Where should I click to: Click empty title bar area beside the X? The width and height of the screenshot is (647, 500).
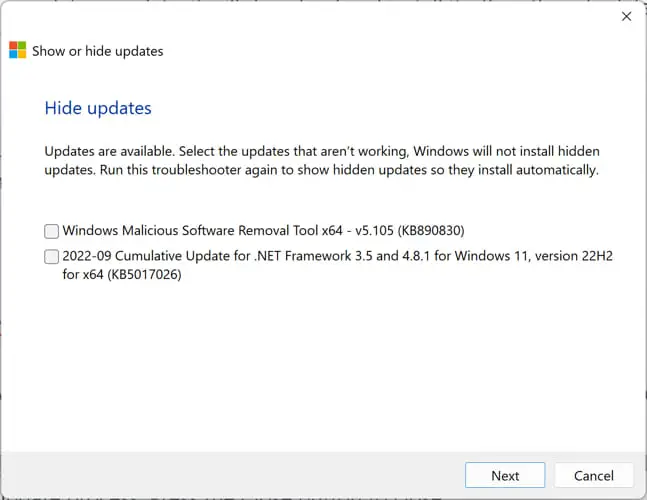click(400, 17)
